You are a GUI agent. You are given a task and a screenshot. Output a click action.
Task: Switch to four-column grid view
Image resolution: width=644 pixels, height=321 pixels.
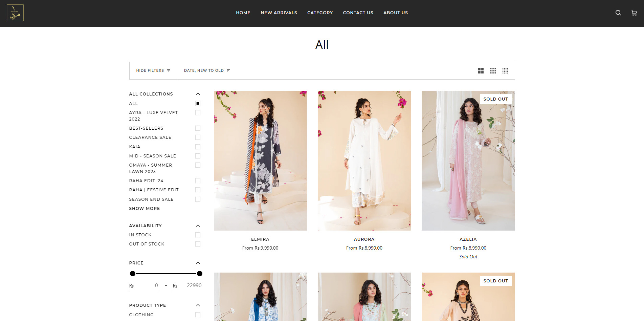[505, 71]
